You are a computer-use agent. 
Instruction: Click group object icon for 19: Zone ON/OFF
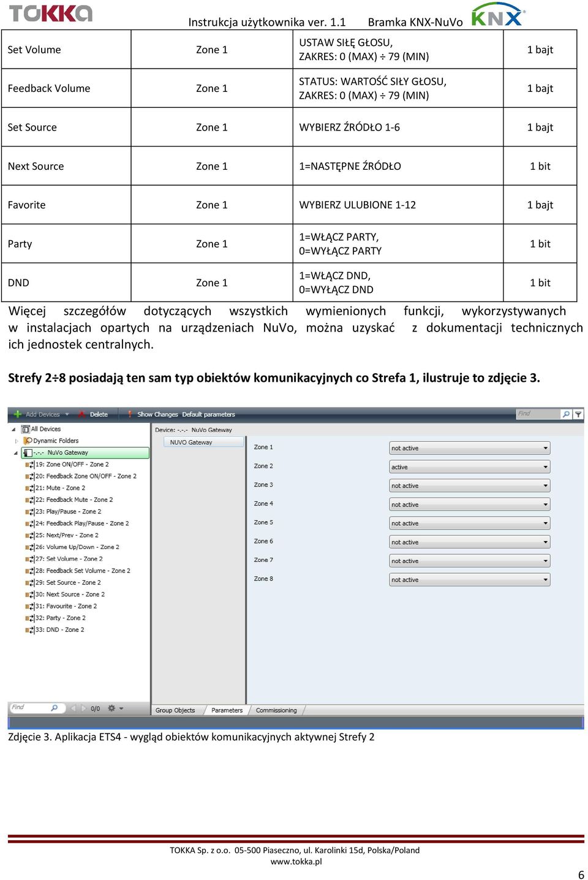point(29,465)
